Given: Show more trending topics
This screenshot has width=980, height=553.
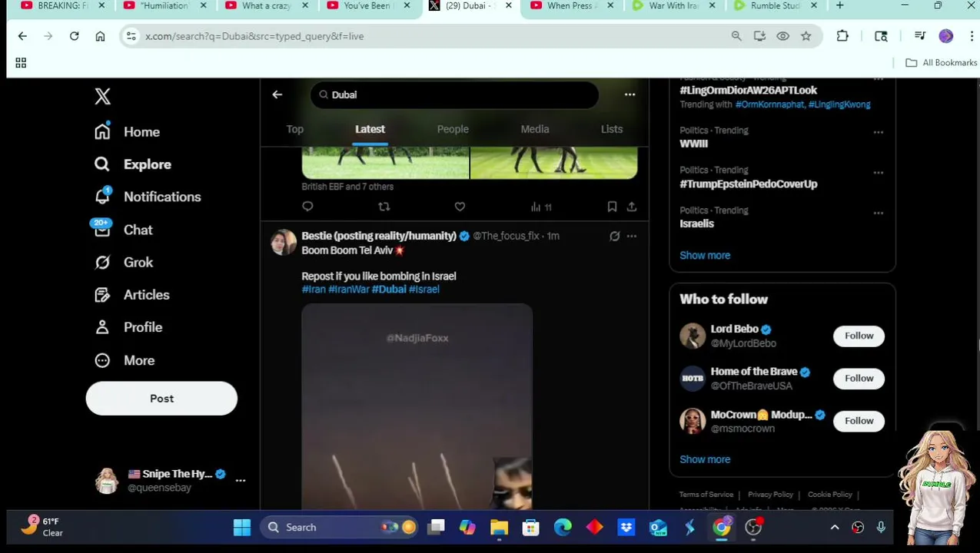Looking at the screenshot, I should 705,256.
